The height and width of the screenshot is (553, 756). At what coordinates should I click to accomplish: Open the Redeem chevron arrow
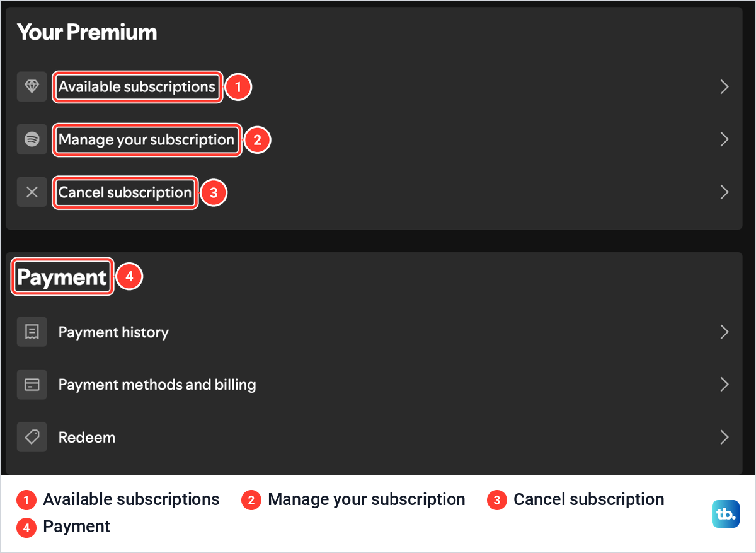[x=724, y=437]
